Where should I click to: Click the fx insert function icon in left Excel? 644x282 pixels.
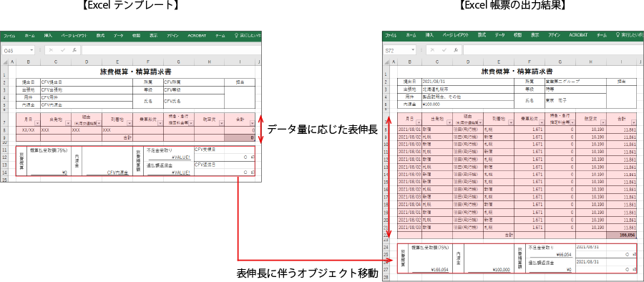[74, 50]
